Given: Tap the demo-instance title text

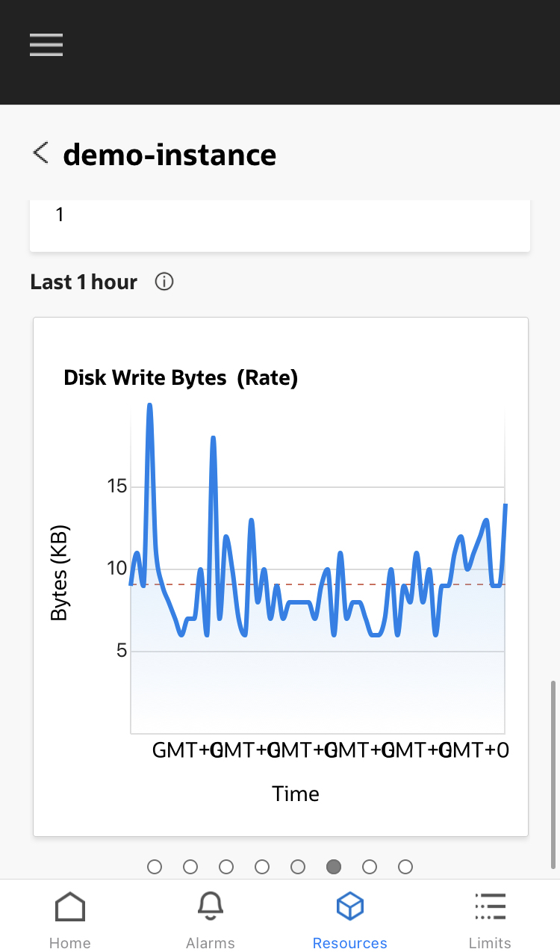Looking at the screenshot, I should 169,155.
